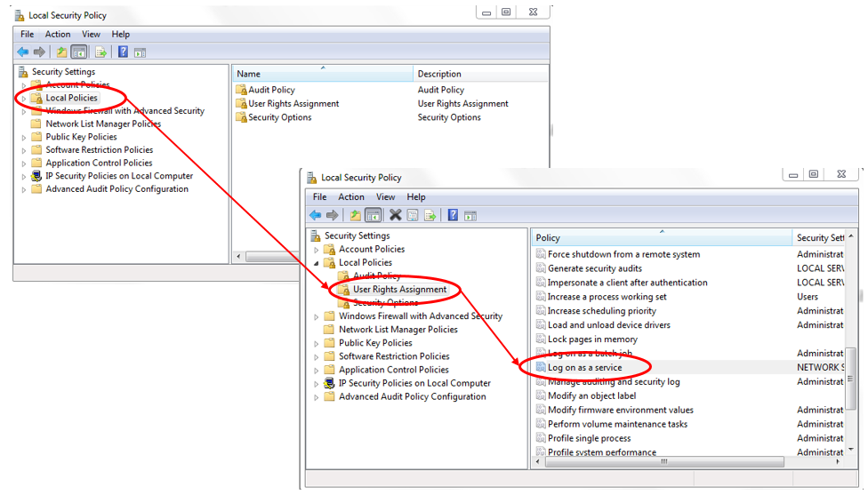
Task: Click the Up One Level folder icon in the background window
Action: 61,52
